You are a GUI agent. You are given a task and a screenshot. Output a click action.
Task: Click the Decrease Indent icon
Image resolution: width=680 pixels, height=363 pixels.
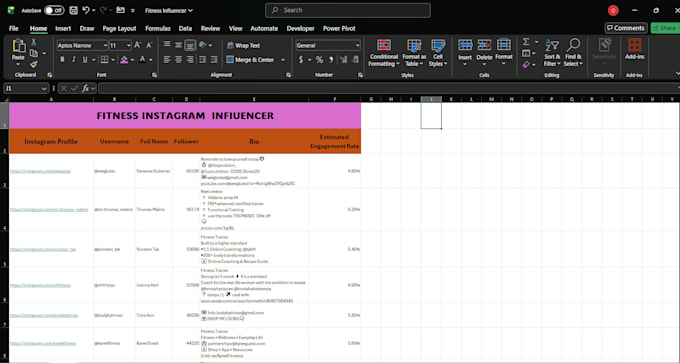pyautogui.click(x=203, y=60)
